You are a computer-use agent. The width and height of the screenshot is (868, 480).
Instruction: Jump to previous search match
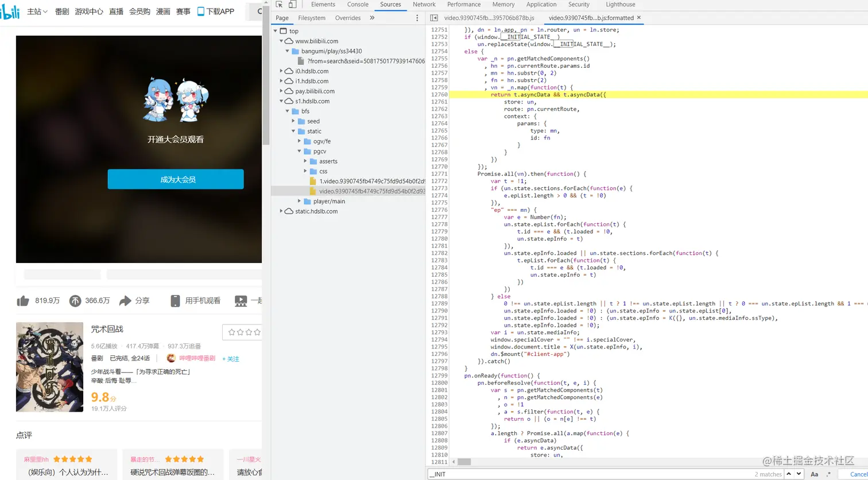coord(789,474)
